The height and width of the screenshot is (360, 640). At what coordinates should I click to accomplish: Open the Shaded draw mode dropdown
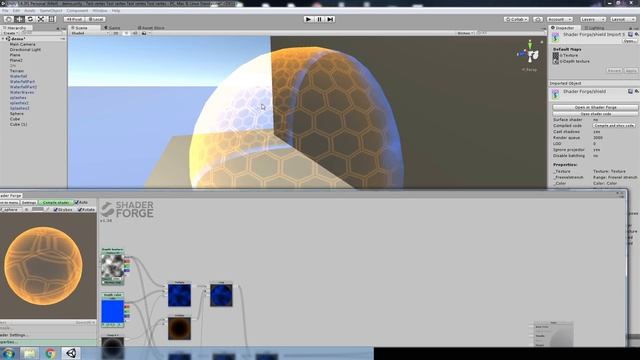90,33
